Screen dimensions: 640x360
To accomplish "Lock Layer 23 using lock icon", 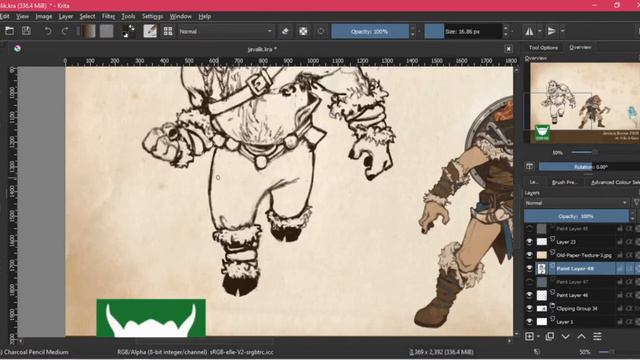I will pyautogui.click(x=620, y=242).
